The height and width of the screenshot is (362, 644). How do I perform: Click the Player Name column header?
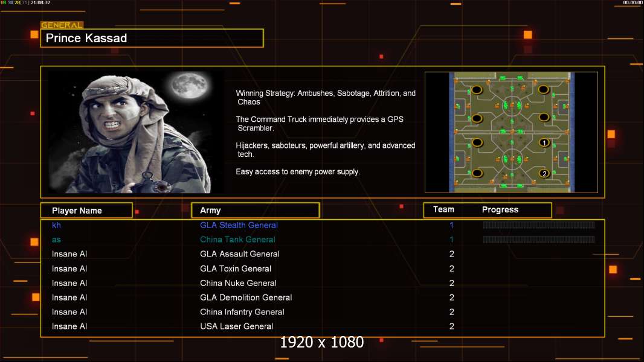pyautogui.click(x=86, y=211)
